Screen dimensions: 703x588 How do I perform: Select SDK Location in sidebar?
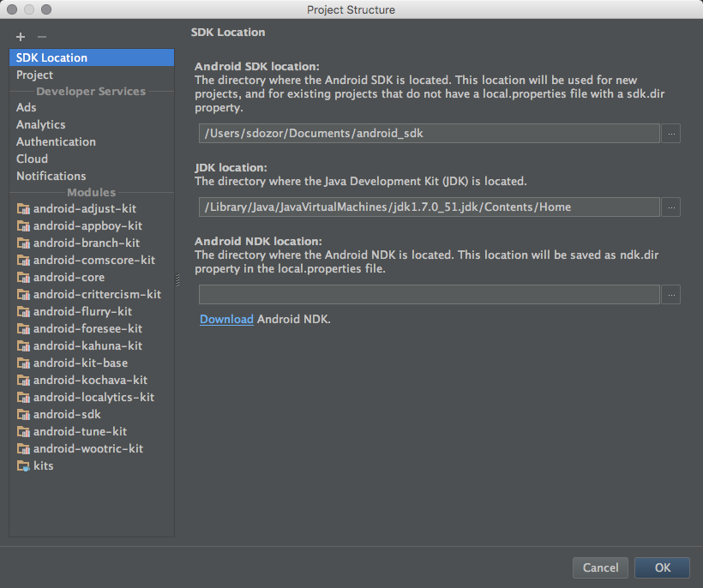click(51, 58)
